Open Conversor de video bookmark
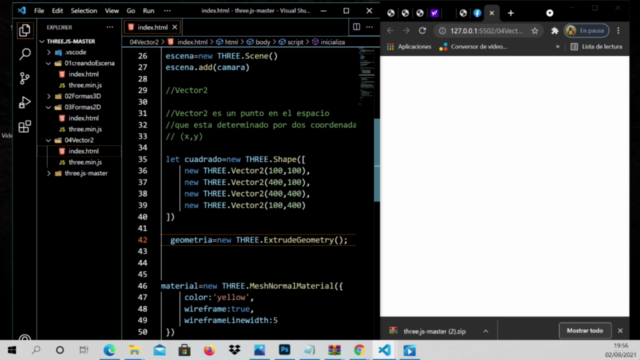 pos(473,47)
